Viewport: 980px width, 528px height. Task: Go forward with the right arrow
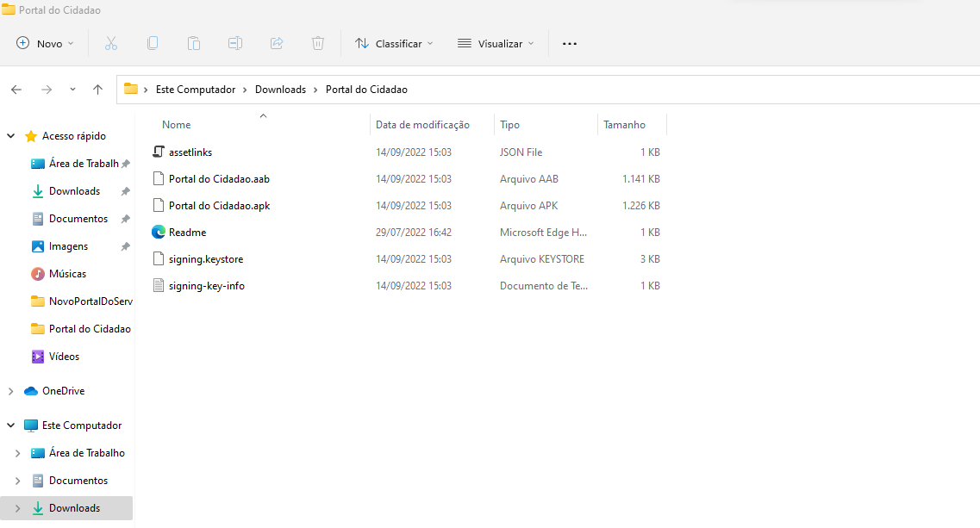click(x=47, y=90)
